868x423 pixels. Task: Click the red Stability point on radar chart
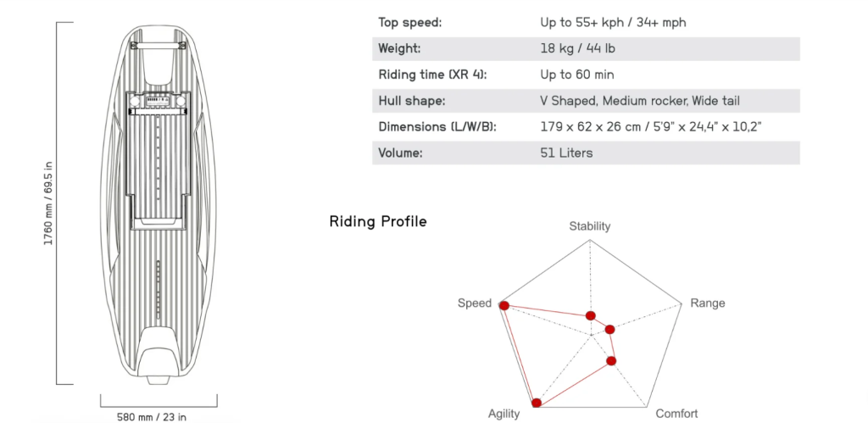click(x=591, y=315)
